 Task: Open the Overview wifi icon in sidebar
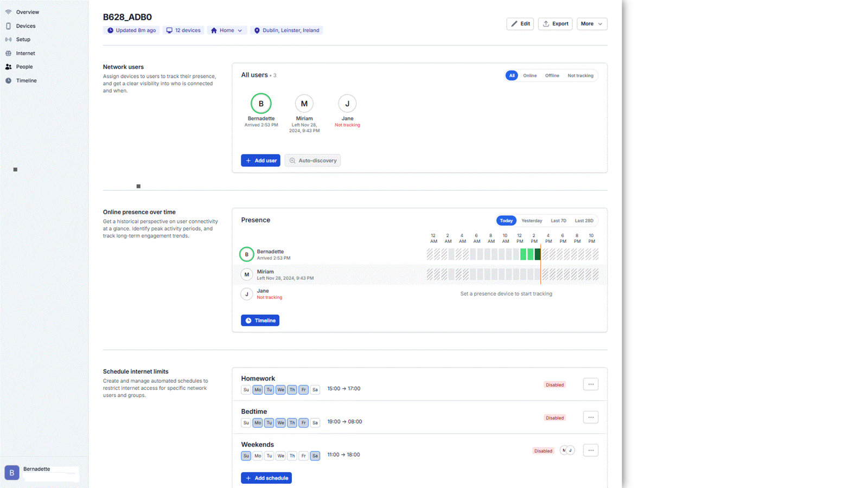[x=8, y=12]
